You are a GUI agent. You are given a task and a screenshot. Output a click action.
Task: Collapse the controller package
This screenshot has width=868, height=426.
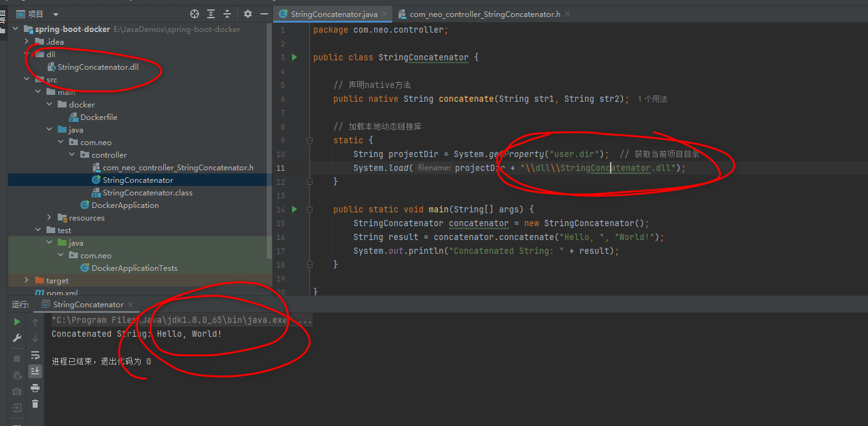[x=72, y=155]
